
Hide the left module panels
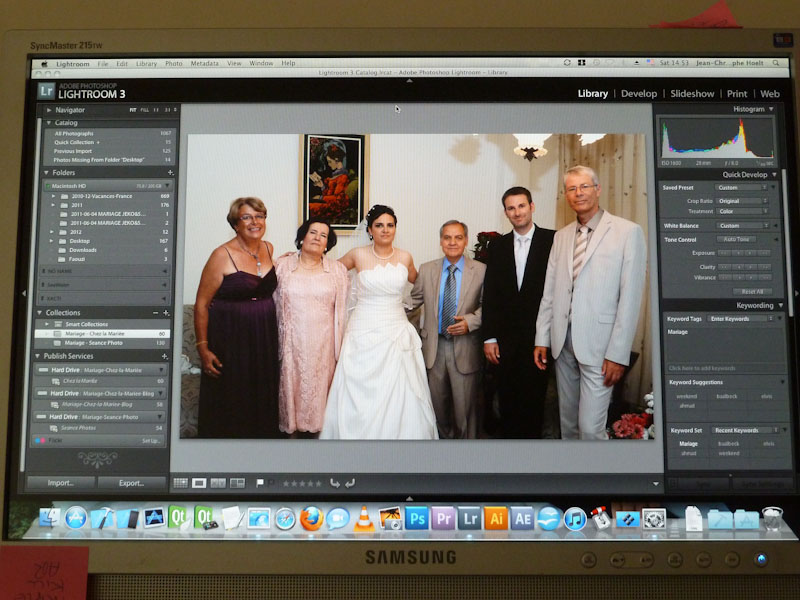(x=23, y=293)
